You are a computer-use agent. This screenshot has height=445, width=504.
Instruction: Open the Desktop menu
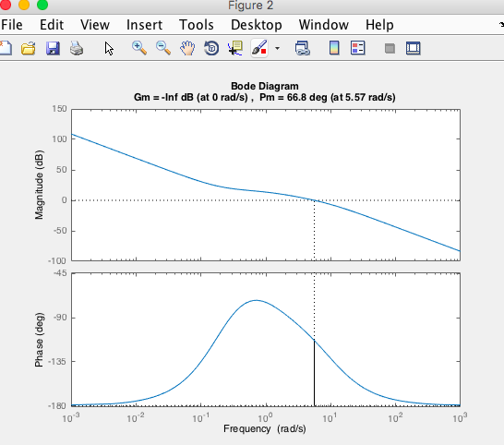tap(257, 25)
